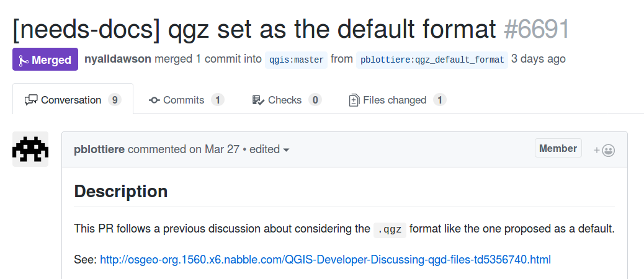644x279 pixels.
Task: Open the pblottiere:qgz_default_format branch
Action: [432, 60]
